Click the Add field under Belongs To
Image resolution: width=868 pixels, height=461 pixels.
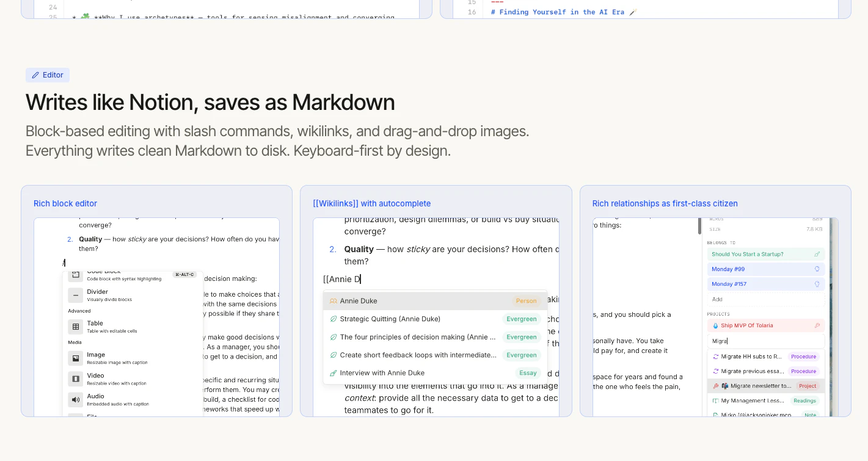pyautogui.click(x=766, y=299)
